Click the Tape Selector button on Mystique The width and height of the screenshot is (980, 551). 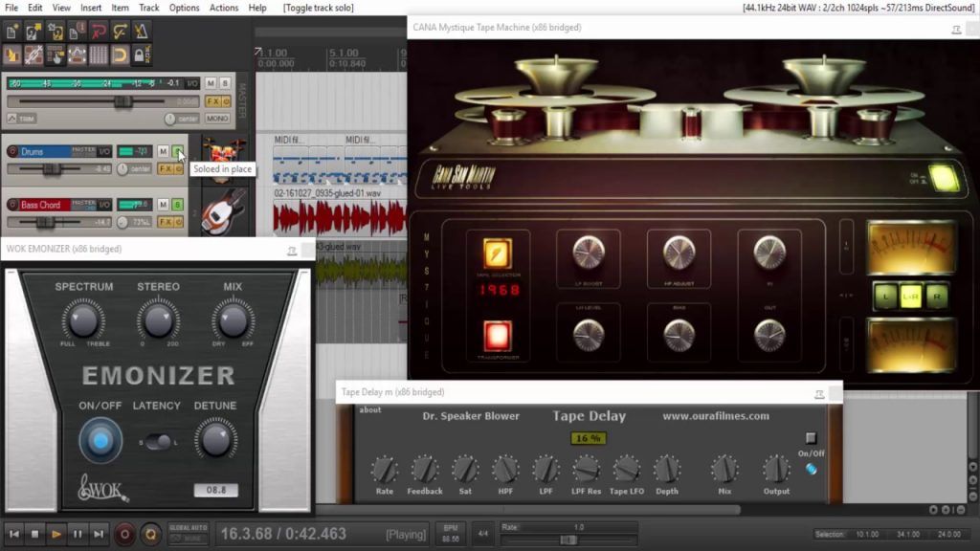pyautogui.click(x=497, y=253)
